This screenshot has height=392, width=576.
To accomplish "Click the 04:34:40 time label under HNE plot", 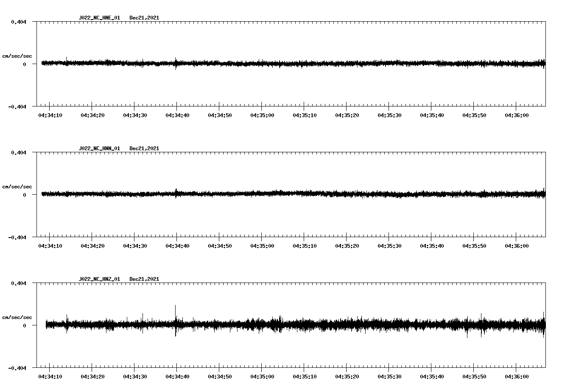I will click(177, 115).
